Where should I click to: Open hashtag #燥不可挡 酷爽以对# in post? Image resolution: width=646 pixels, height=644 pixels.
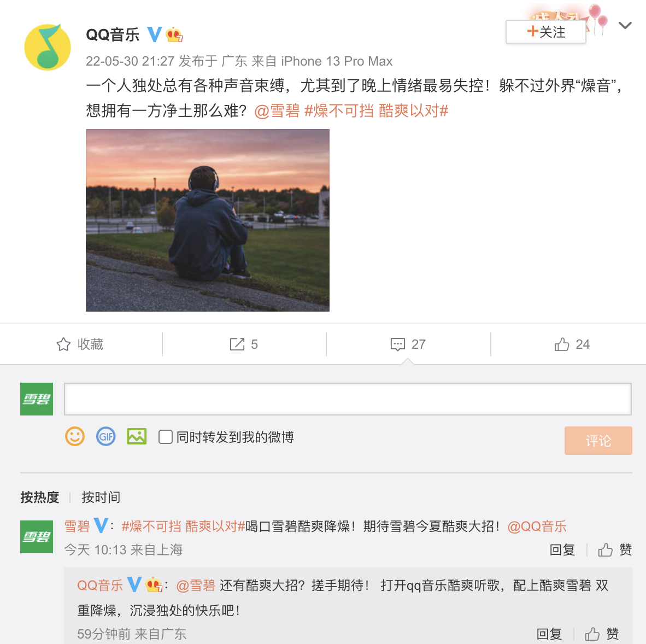tap(376, 111)
